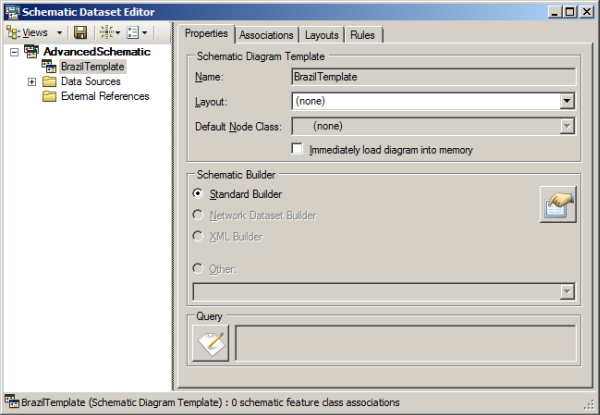Switch to the Associations tab

coord(266,35)
